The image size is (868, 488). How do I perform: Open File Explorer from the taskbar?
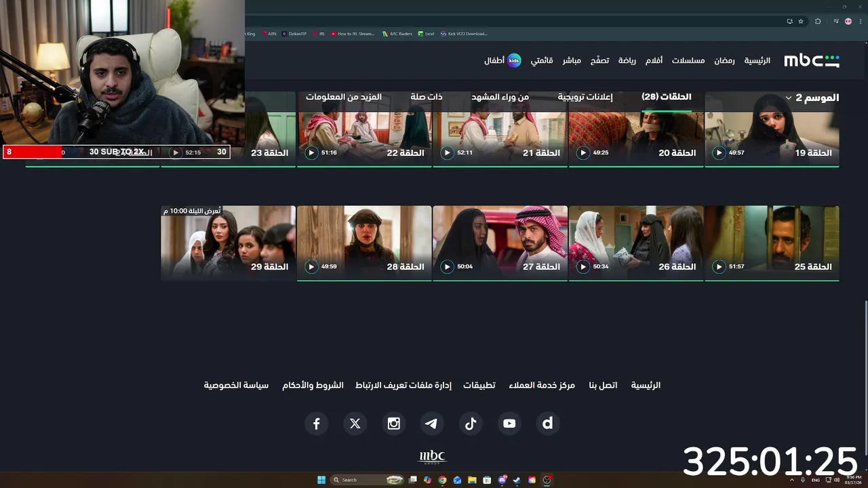(x=472, y=480)
